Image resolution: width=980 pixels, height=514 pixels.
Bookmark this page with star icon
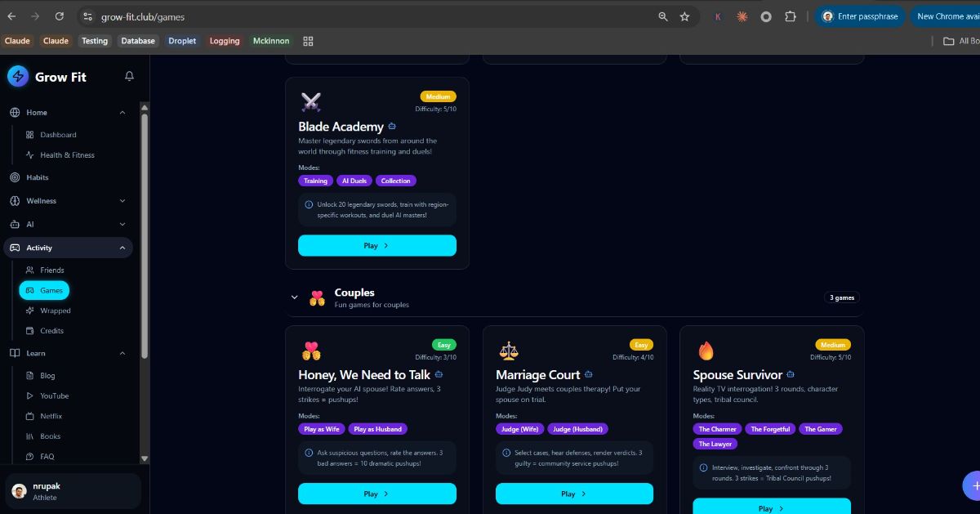[x=684, y=16]
